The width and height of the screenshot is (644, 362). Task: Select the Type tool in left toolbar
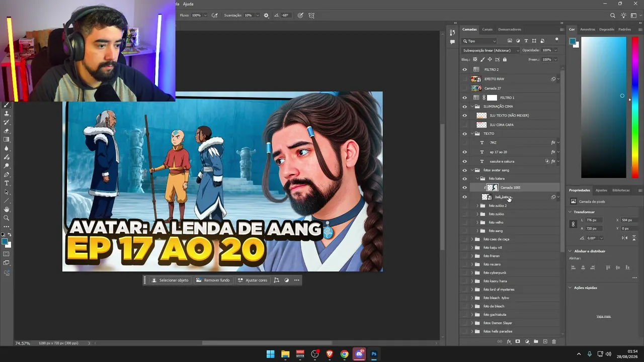[7, 183]
